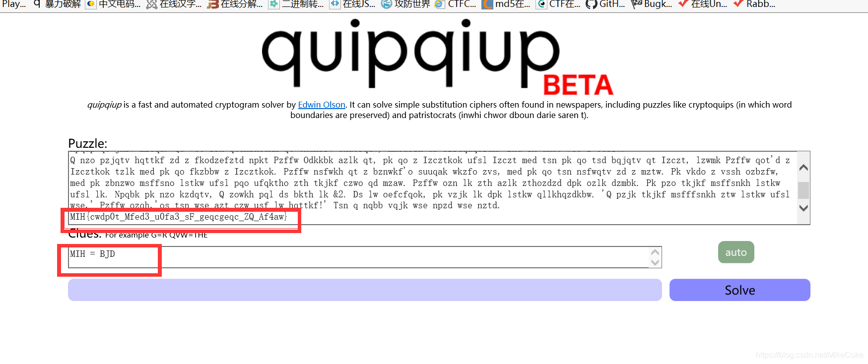Click the clues field up arrow
The image size is (868, 364).
point(655,252)
